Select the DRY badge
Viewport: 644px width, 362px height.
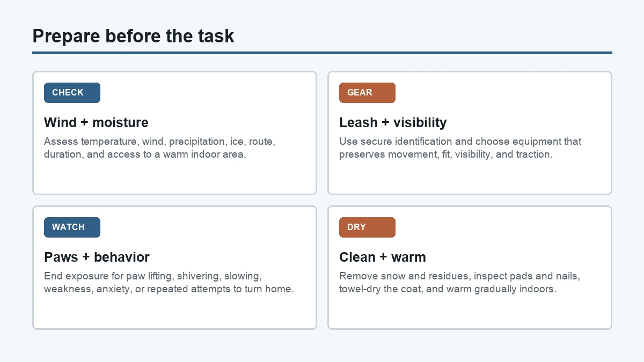pos(367,227)
